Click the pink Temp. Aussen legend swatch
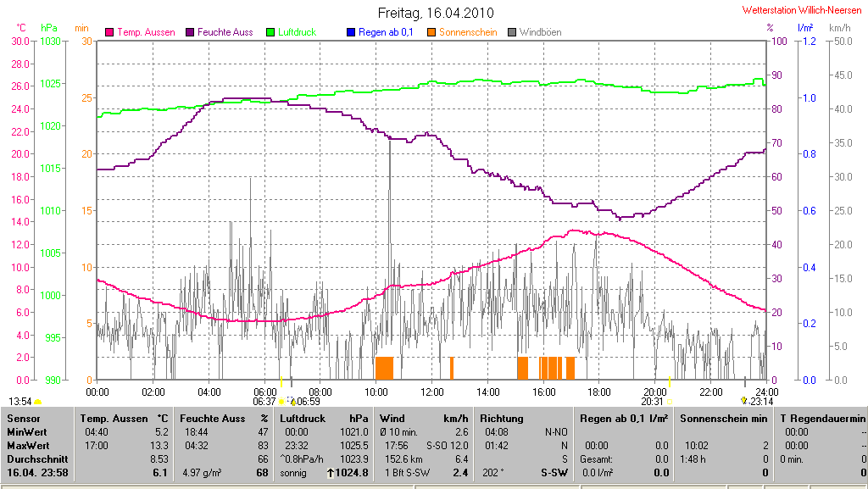The image size is (868, 489). 109,33
